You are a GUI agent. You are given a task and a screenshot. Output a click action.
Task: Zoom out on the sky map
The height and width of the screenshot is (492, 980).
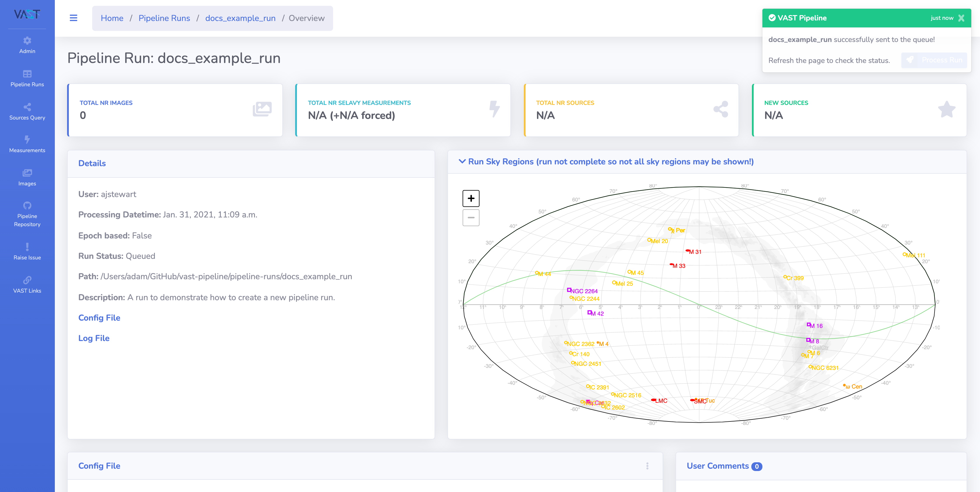(x=470, y=217)
